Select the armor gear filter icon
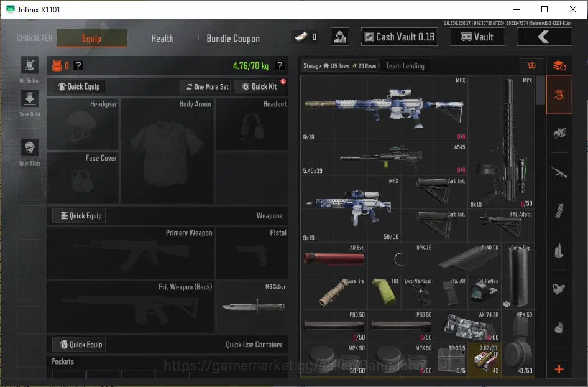The width and height of the screenshot is (588, 387). coord(559,133)
